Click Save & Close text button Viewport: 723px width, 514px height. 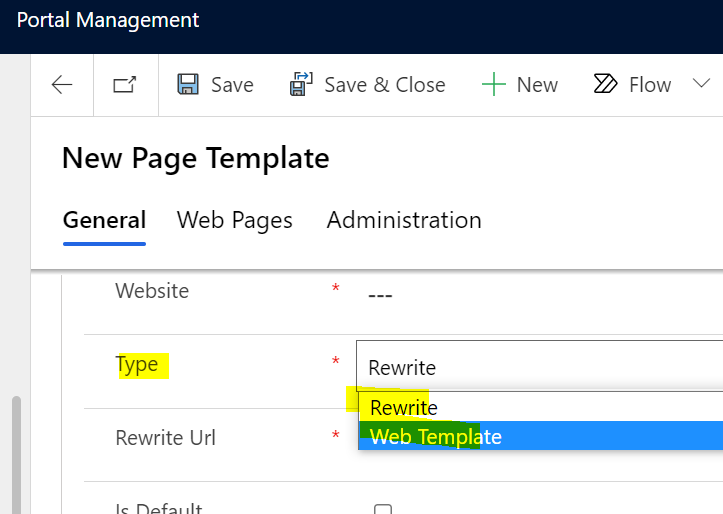click(385, 85)
